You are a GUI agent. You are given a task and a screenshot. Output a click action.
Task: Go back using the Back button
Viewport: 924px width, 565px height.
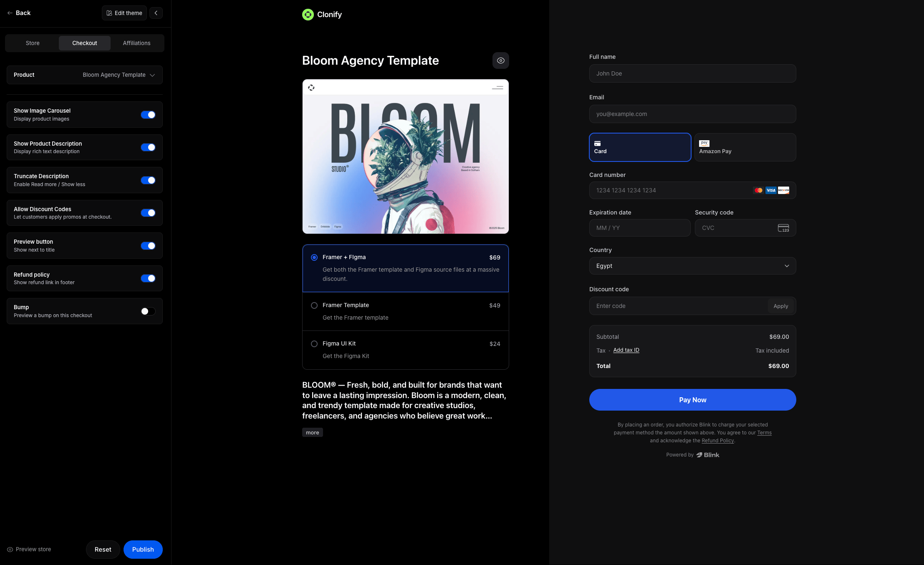19,13
